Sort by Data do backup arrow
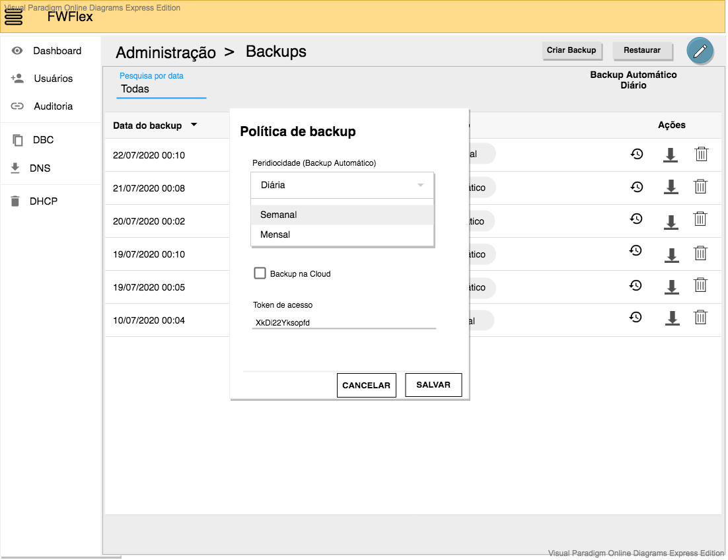The width and height of the screenshot is (728, 560). coord(194,125)
